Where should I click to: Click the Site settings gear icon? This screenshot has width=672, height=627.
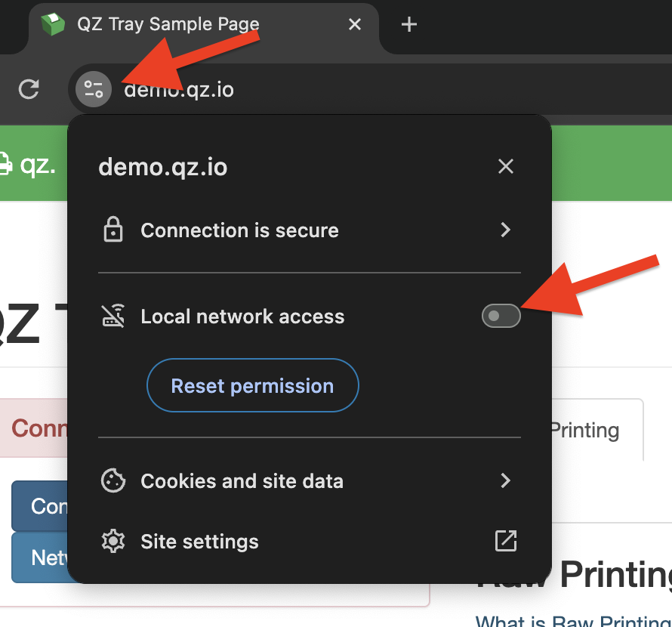pyautogui.click(x=113, y=542)
